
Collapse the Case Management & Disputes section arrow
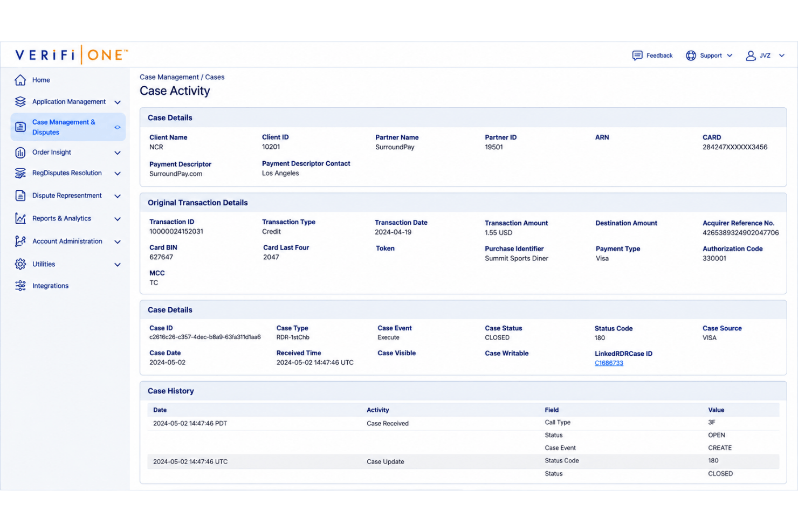point(118,128)
